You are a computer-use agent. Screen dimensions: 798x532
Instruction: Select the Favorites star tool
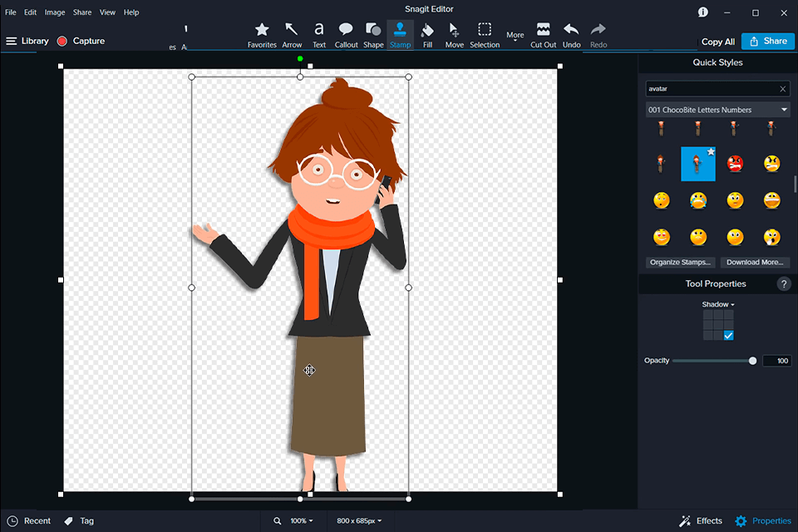(x=262, y=35)
